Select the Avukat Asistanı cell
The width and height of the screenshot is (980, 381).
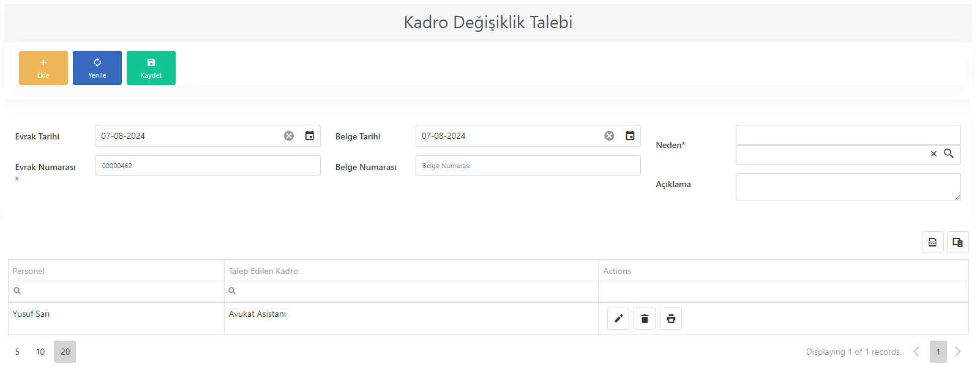(x=411, y=319)
